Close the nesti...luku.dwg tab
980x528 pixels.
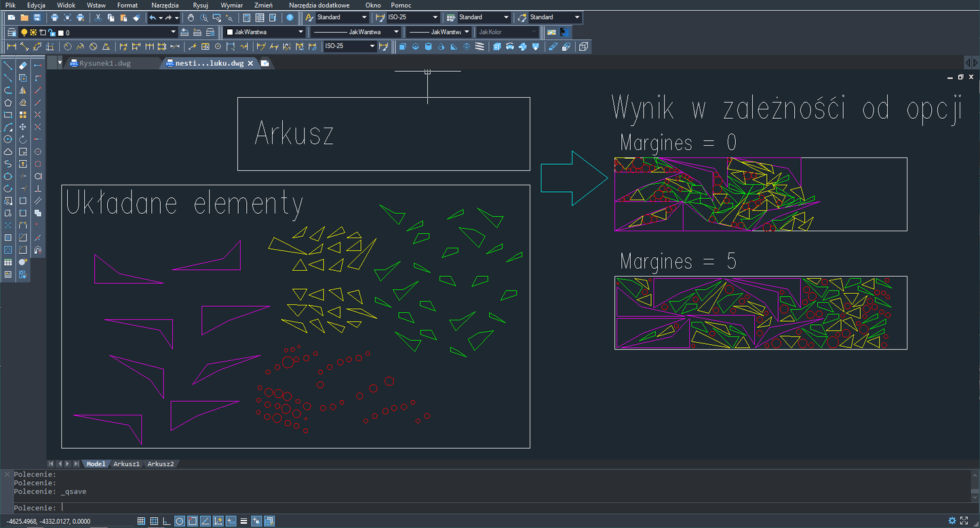[250, 63]
